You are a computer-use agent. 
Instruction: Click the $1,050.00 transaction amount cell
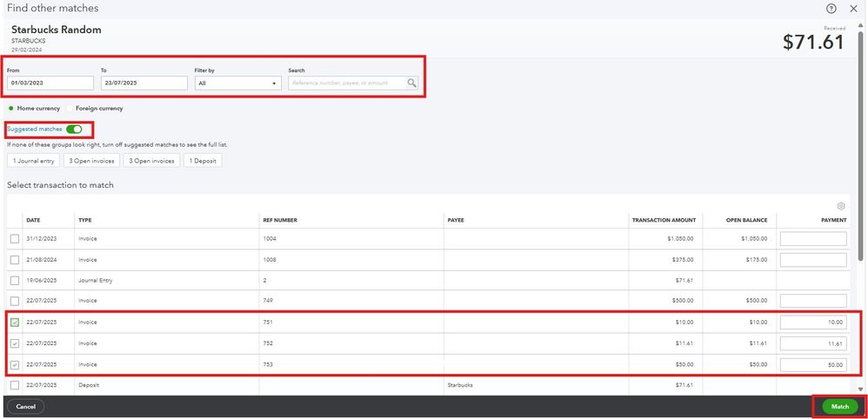[x=678, y=238]
